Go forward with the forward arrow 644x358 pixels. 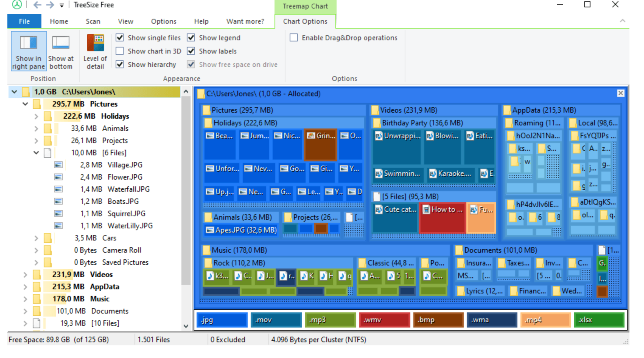tap(50, 5)
